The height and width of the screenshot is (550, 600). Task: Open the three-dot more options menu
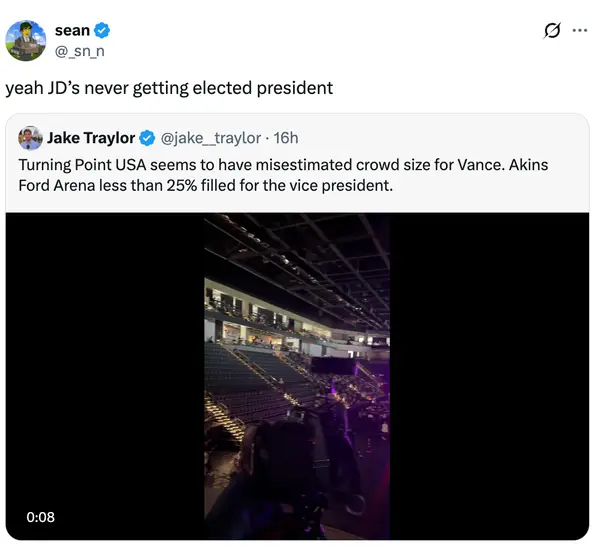[579, 31]
